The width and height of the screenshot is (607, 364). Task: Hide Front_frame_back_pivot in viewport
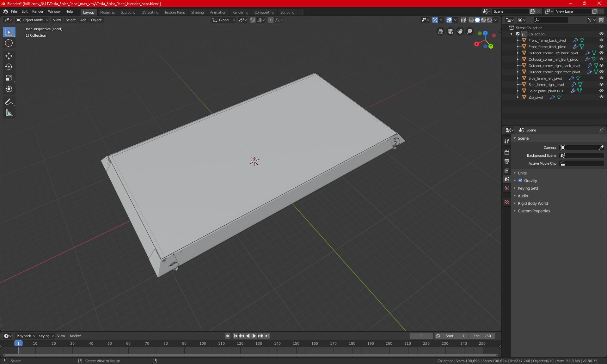click(x=601, y=40)
